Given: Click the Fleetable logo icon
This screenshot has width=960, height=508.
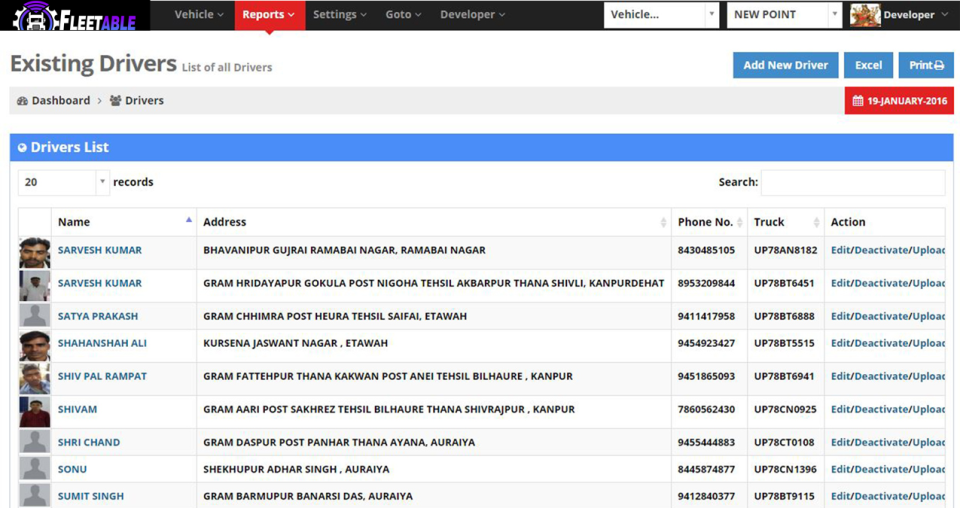Looking at the screenshot, I should [x=30, y=16].
